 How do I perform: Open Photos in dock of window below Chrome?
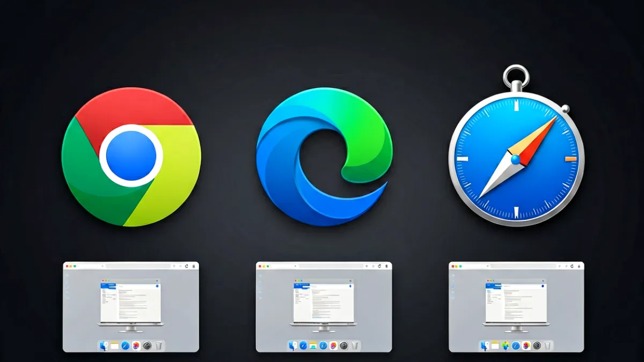[136, 346]
